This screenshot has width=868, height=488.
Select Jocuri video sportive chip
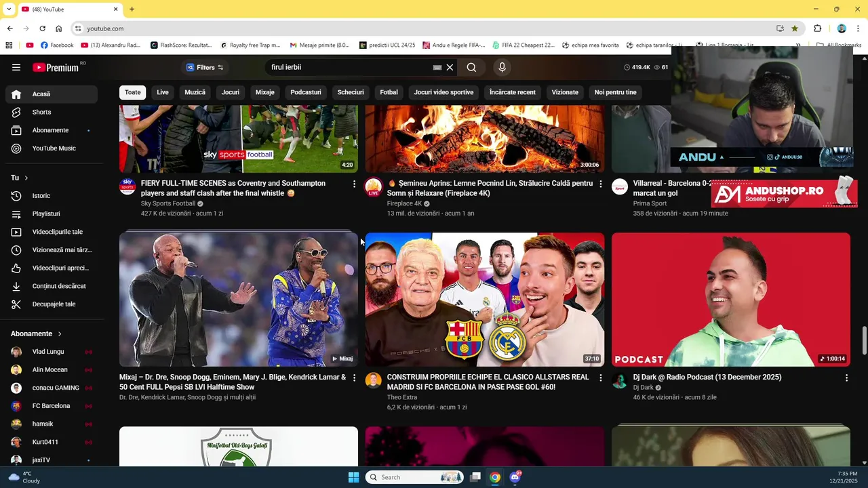coord(443,92)
